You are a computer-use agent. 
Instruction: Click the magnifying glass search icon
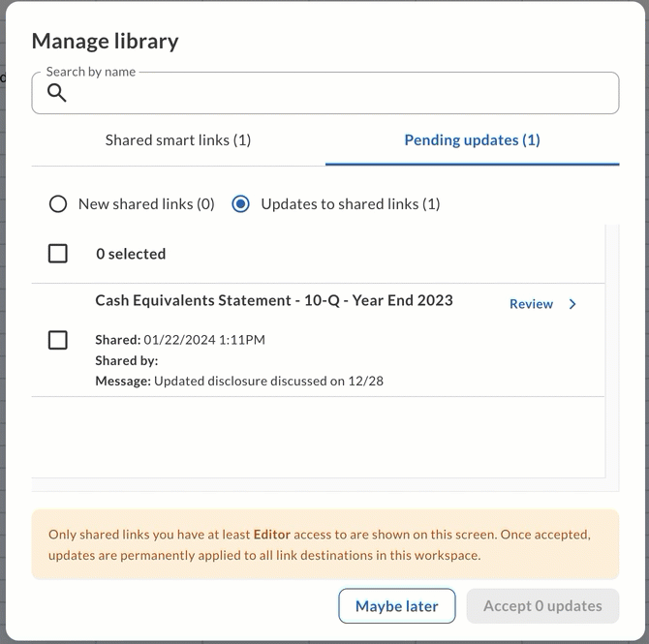pos(57,93)
